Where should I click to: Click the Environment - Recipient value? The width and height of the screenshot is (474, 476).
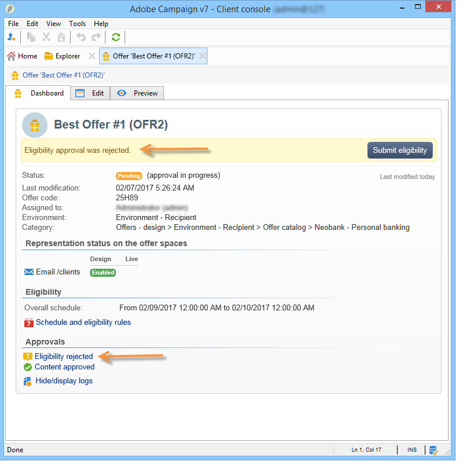click(x=156, y=218)
